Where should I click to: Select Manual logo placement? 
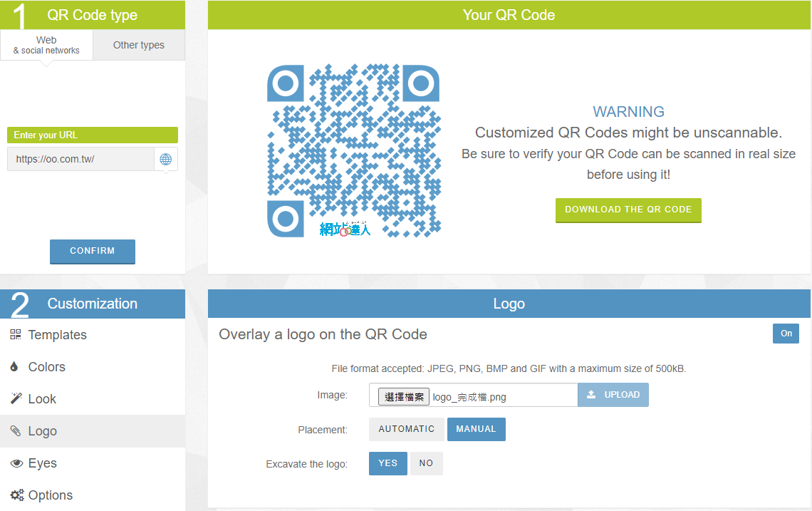(x=476, y=429)
